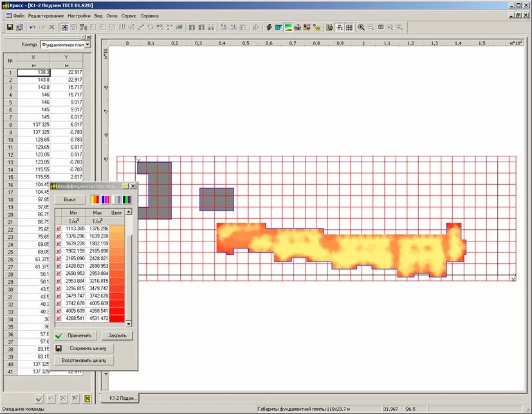The image size is (532, 414).
Task: Click the Zoom in magnifier icon
Action: click(x=362, y=27)
